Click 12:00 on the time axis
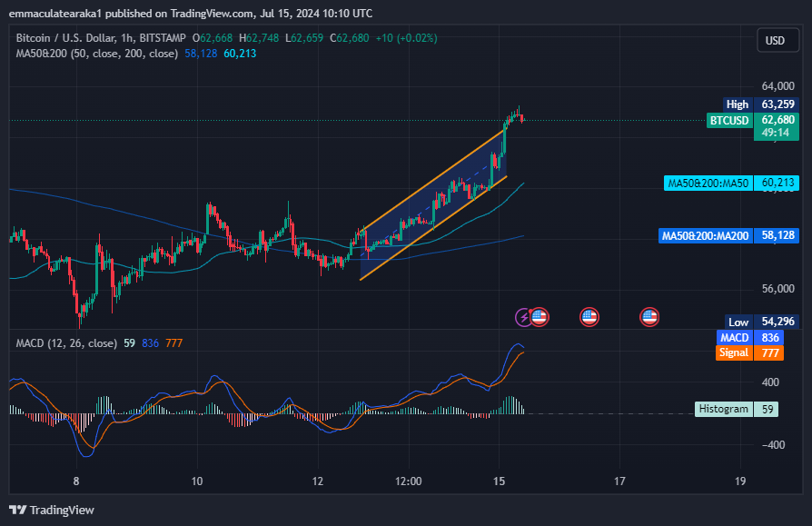The image size is (812, 526). pos(409,481)
